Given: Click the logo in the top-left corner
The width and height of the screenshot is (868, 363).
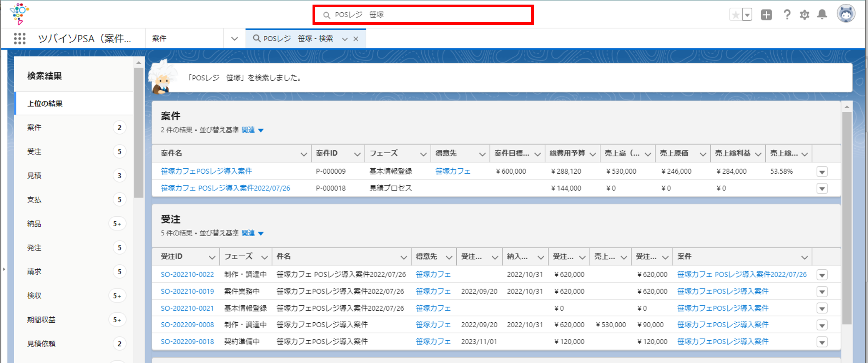Looking at the screenshot, I should pyautogui.click(x=19, y=14).
